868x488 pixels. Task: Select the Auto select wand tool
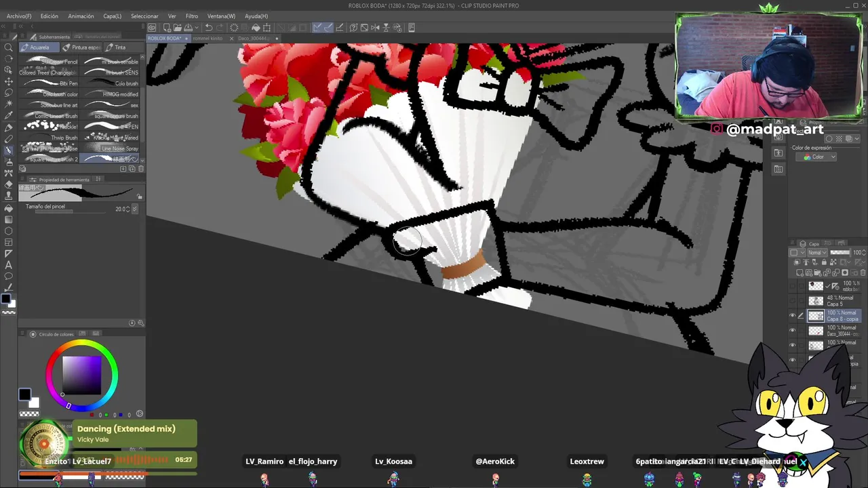tap(9, 104)
